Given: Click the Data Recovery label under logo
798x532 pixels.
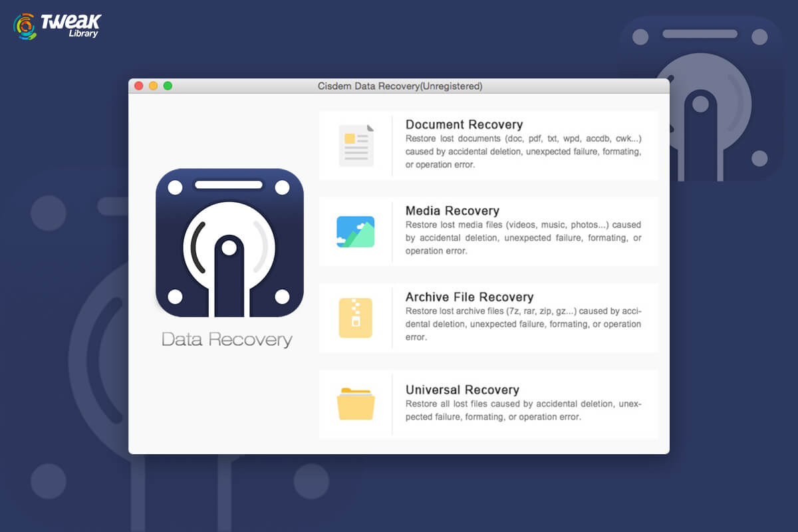Looking at the screenshot, I should [x=229, y=339].
